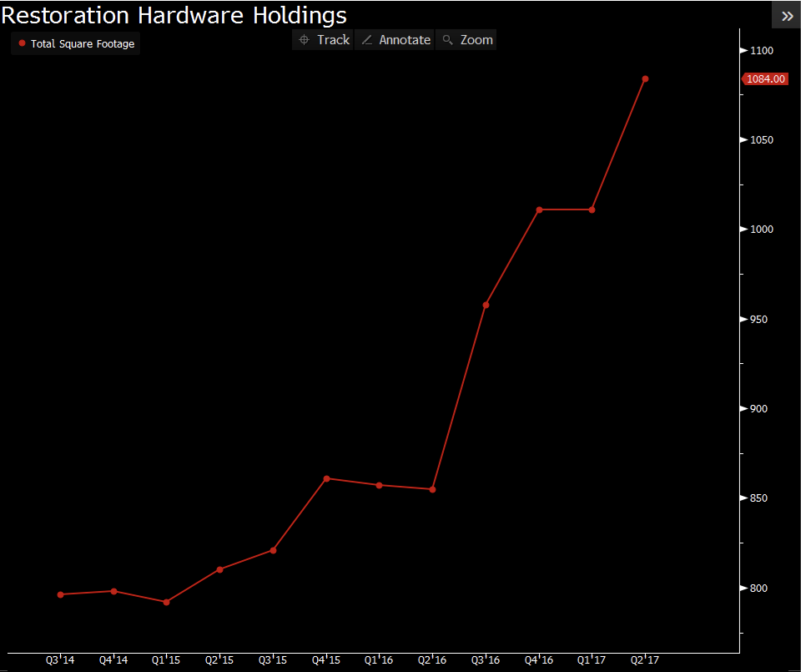Click the Q2'17 x-axis label
The image size is (801, 672).
[x=645, y=660]
